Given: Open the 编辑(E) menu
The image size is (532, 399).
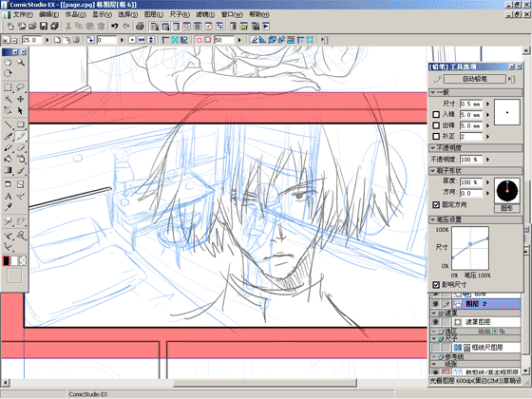Looking at the screenshot, I should [x=48, y=14].
